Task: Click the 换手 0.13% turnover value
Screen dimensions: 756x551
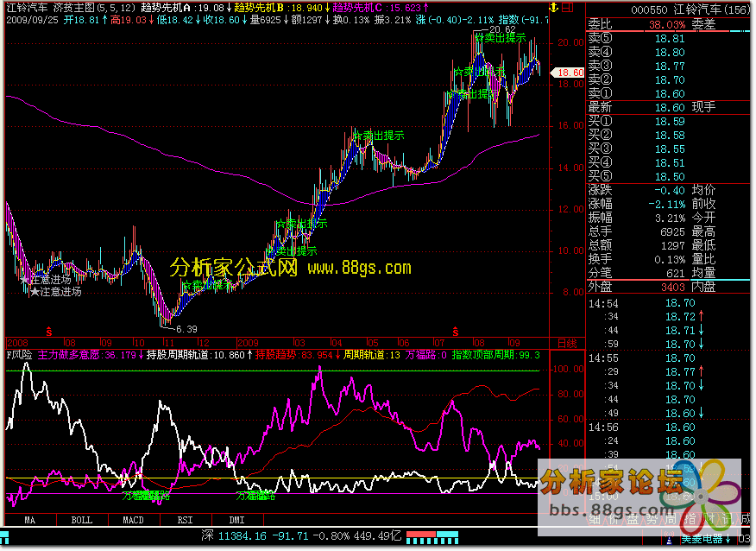Action: [670, 260]
